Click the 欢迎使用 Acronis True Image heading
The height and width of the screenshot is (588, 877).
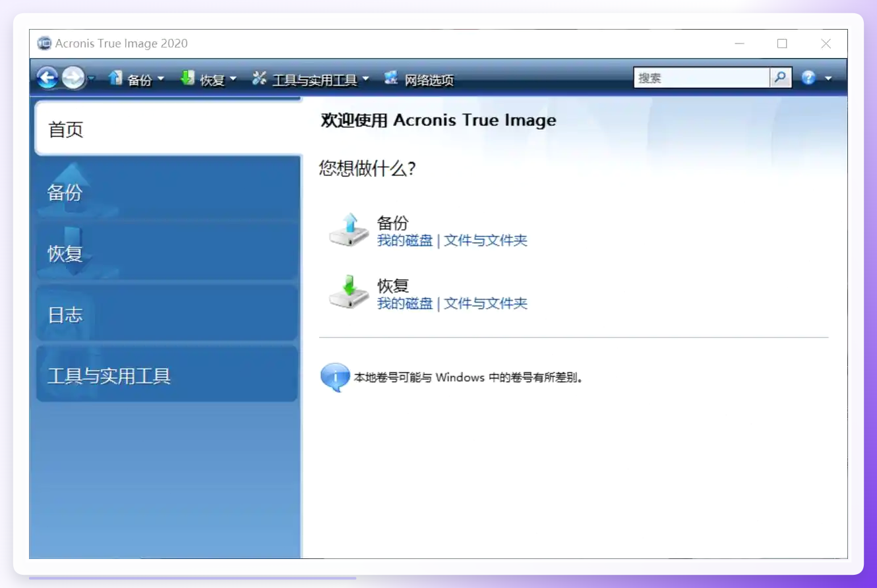[x=438, y=120]
